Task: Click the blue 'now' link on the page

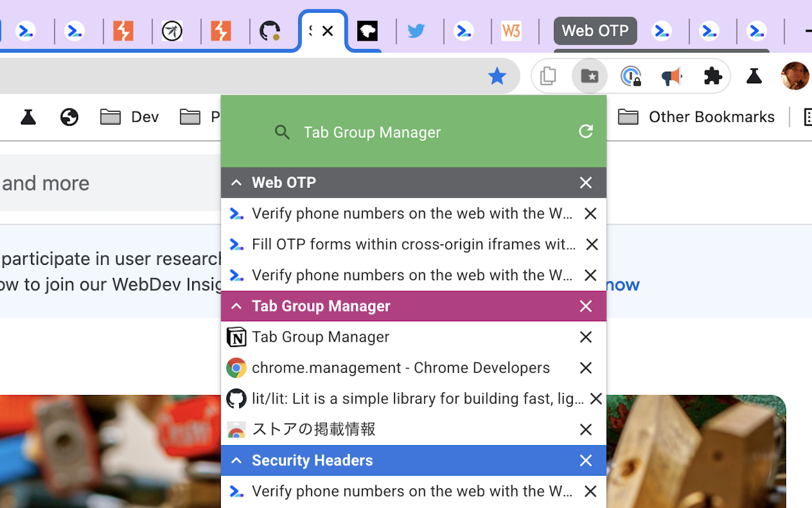Action: [622, 284]
